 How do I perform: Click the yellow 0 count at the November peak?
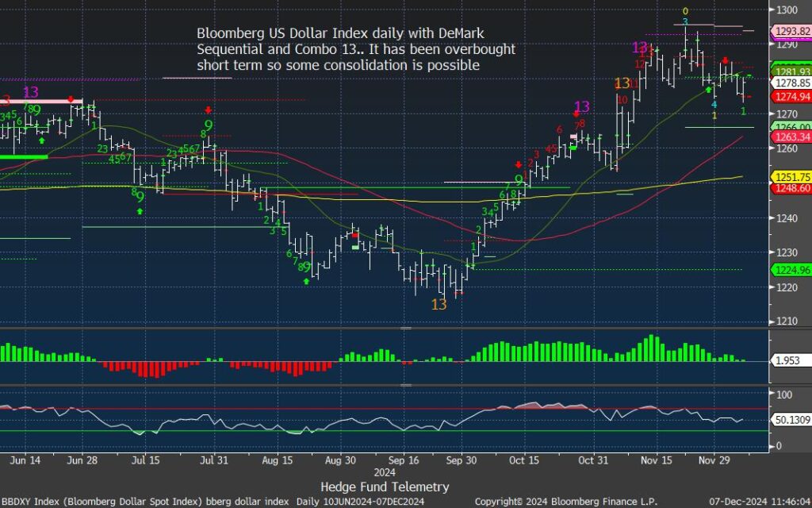tap(685, 11)
